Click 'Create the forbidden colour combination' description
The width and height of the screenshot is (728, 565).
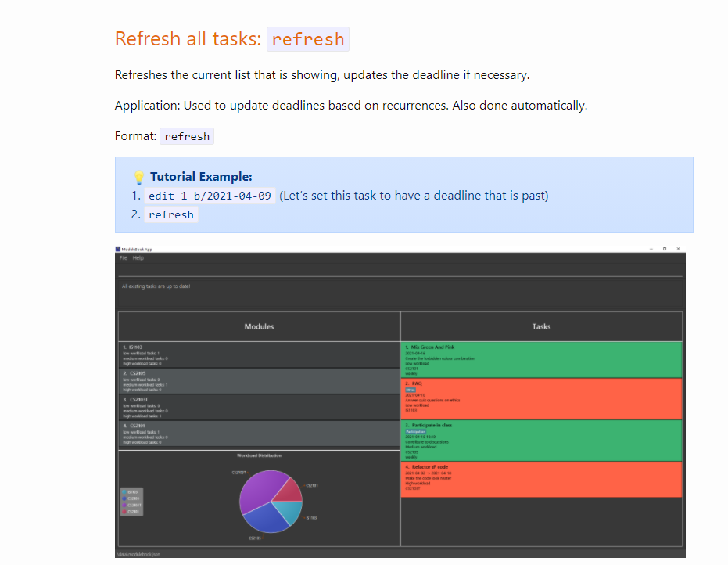[x=440, y=358]
